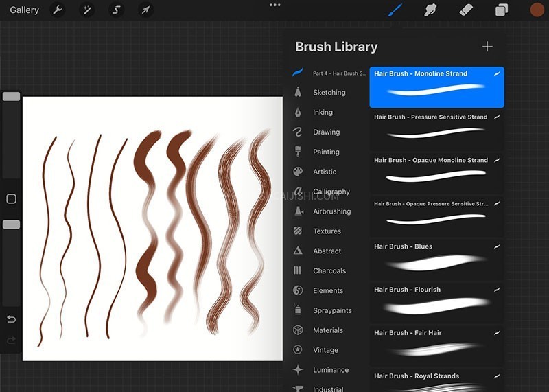The height and width of the screenshot is (392, 549).
Task: Open Part 4 - Hair Brush Set category
Action: [x=340, y=73]
